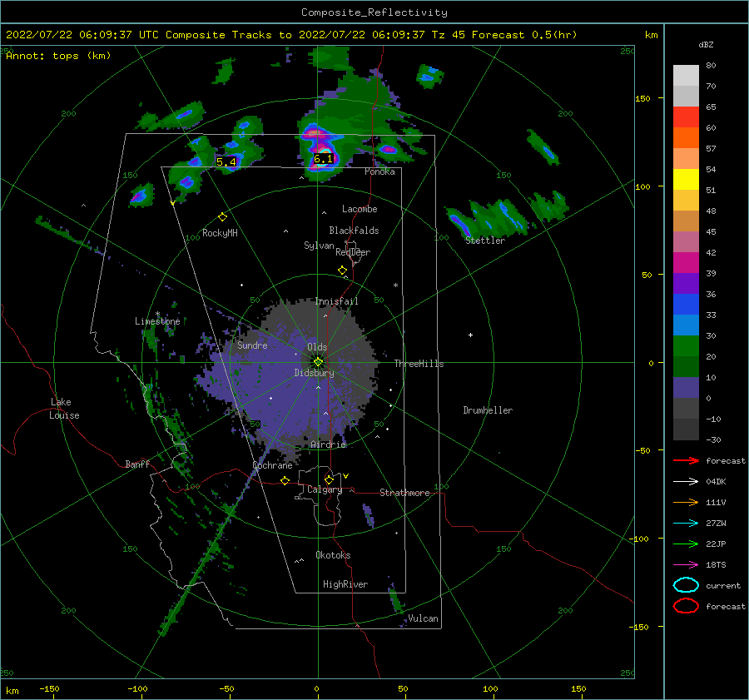This screenshot has width=749, height=700.
Task: Click the ThreeHills city label
Action: tap(419, 364)
